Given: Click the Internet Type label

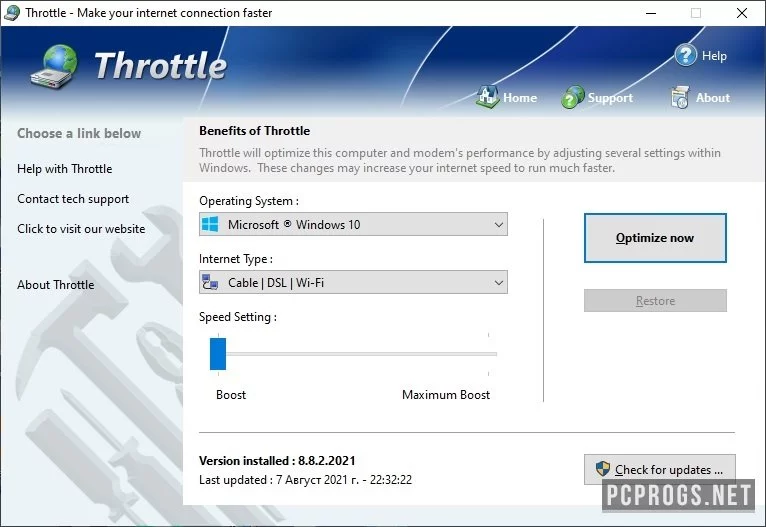Looking at the screenshot, I should (235, 259).
